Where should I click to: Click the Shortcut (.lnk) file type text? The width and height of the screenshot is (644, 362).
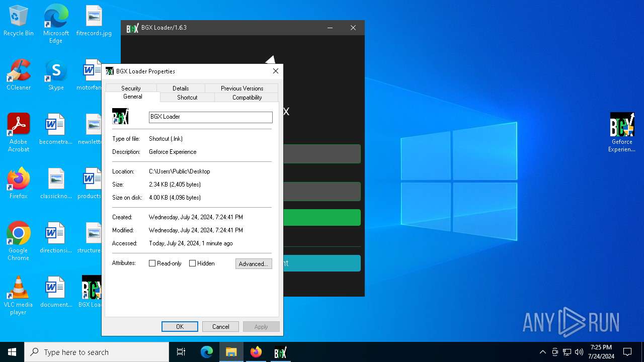166,139
